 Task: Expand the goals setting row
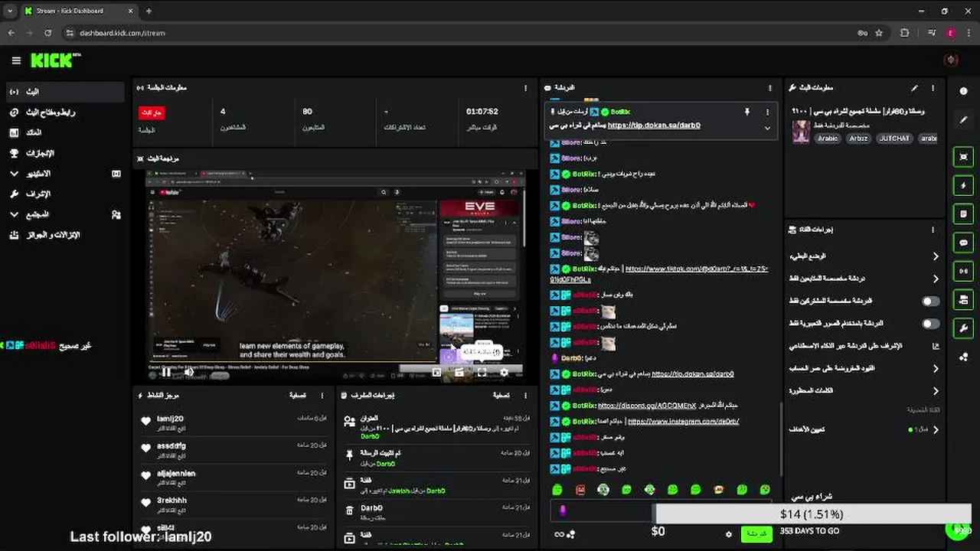[x=864, y=429]
